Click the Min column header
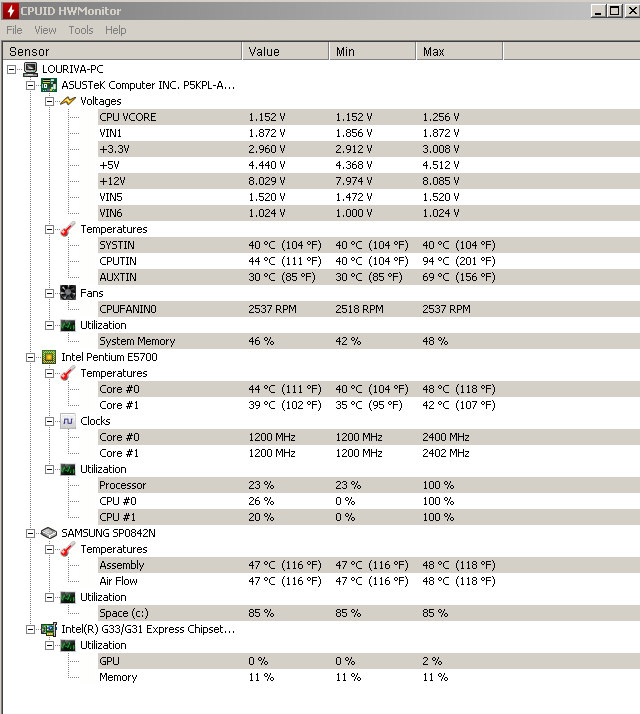 (372, 51)
